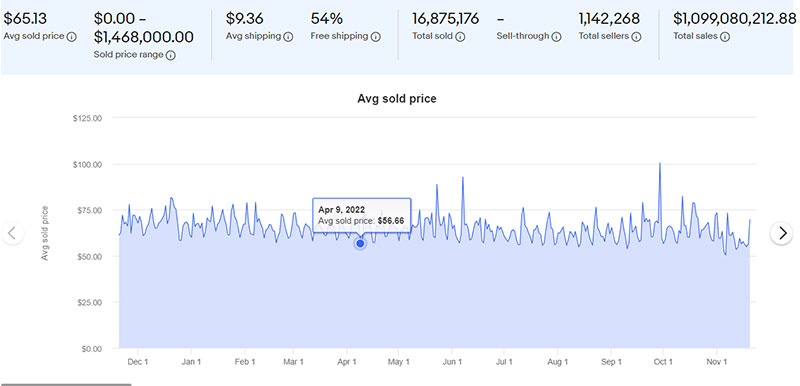This screenshot has width=800, height=386.
Task: Click the Feb 1 x-axis label
Action: 245,362
